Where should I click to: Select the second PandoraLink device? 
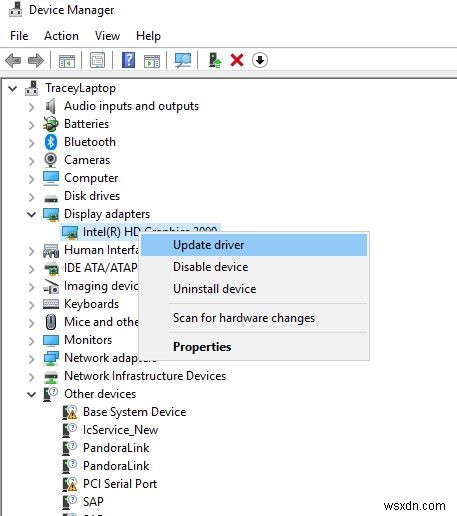click(116, 466)
